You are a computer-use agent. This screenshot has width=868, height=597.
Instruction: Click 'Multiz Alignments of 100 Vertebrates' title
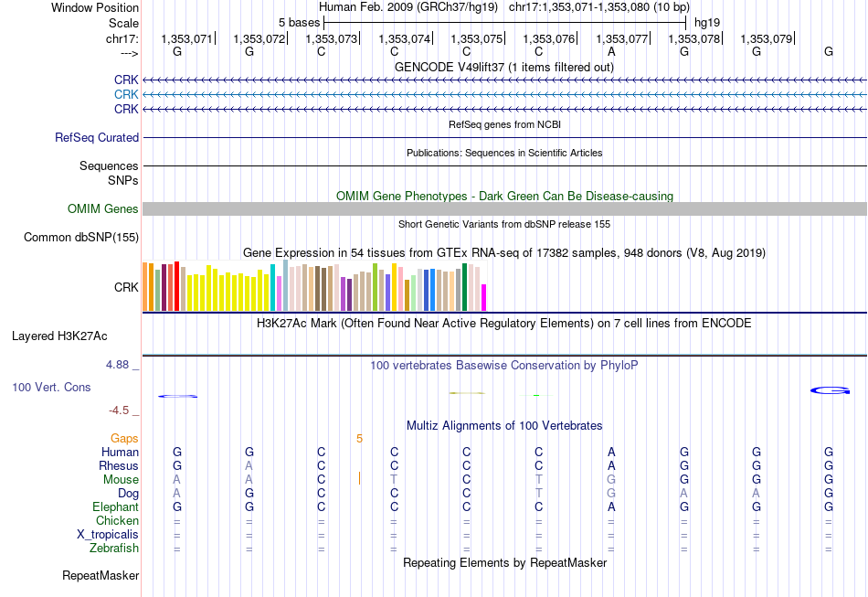click(504, 426)
